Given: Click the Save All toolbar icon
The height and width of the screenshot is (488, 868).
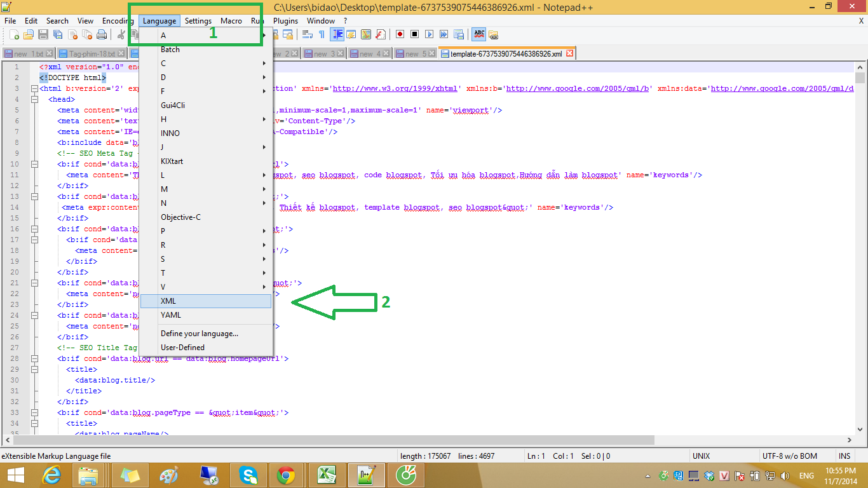Looking at the screenshot, I should [x=58, y=34].
